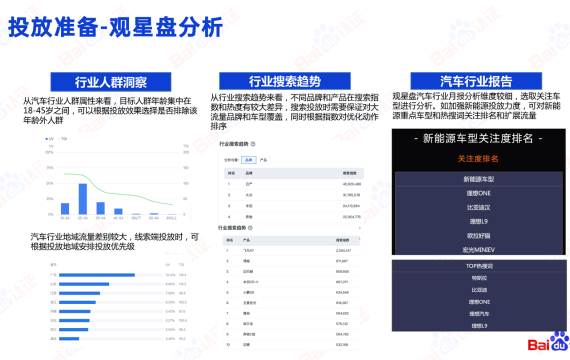The height and width of the screenshot is (360, 570).
Task: Expand the arrow right of product search trend
Action: [x=360, y=228]
